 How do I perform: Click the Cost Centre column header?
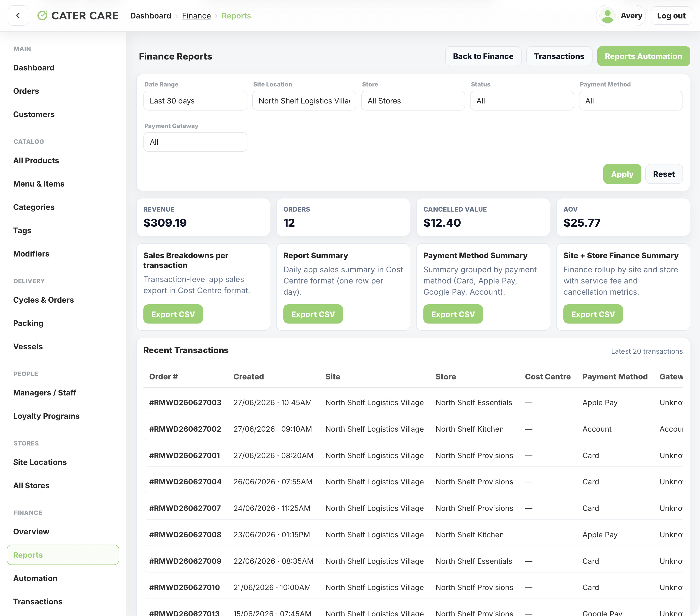[x=548, y=376]
